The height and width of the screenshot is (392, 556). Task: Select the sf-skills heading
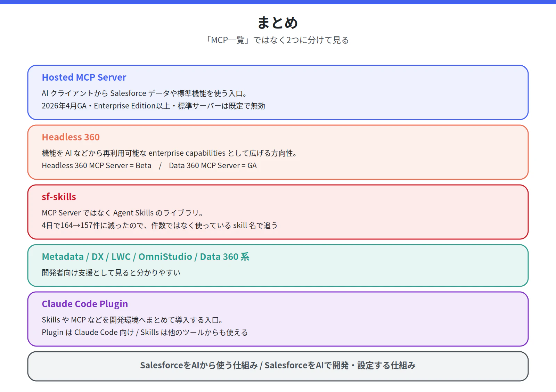click(59, 197)
